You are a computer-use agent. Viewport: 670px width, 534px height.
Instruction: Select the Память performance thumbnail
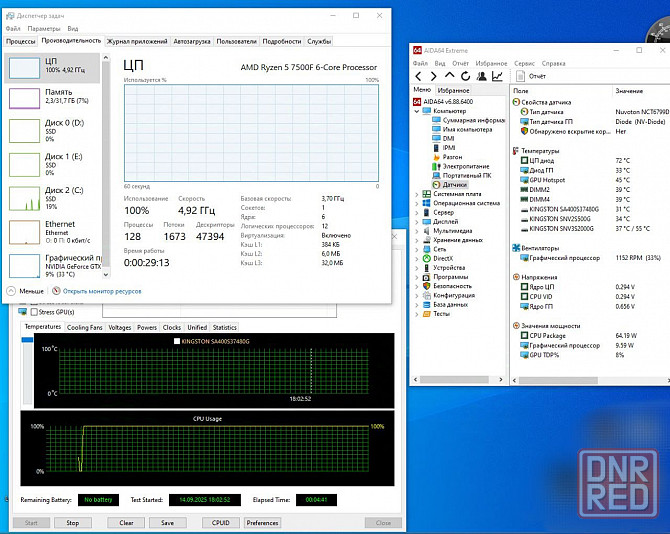52,97
